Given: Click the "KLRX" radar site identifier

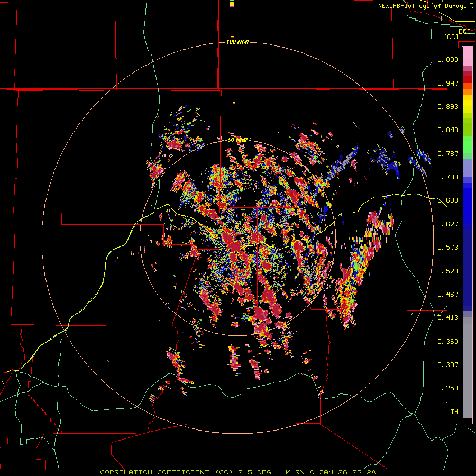Looking at the screenshot, I should pos(296,472).
